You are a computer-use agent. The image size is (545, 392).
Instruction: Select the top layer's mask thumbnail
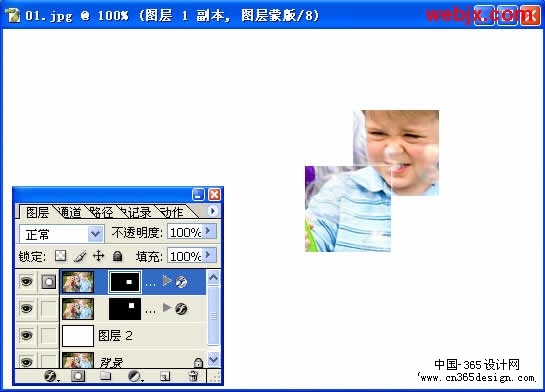pyautogui.click(x=125, y=282)
